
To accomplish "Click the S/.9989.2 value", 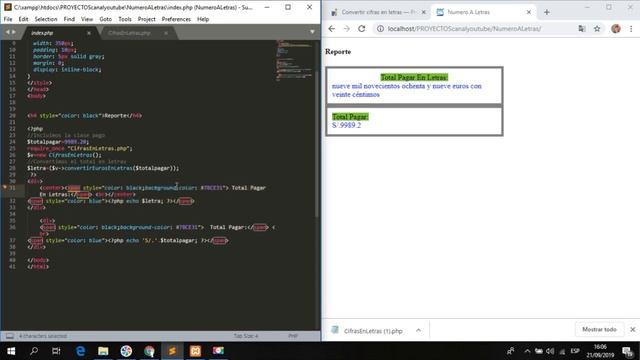I will point(347,125).
